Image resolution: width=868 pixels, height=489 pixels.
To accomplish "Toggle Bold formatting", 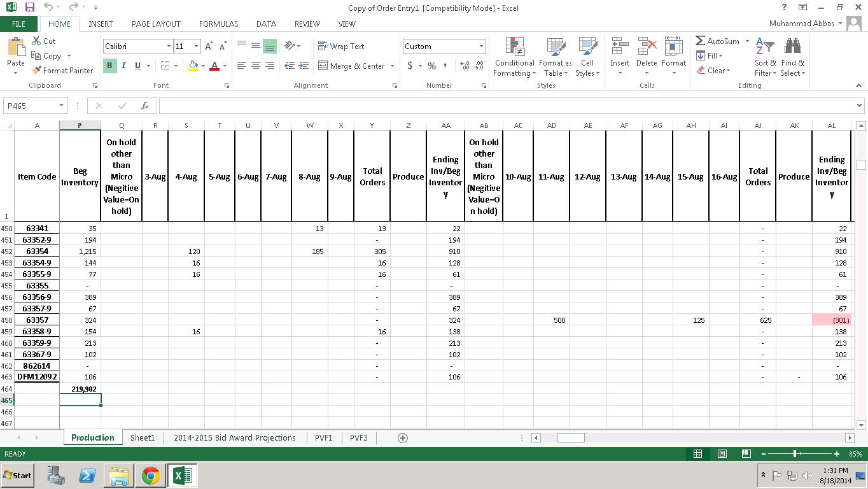I will coord(109,66).
